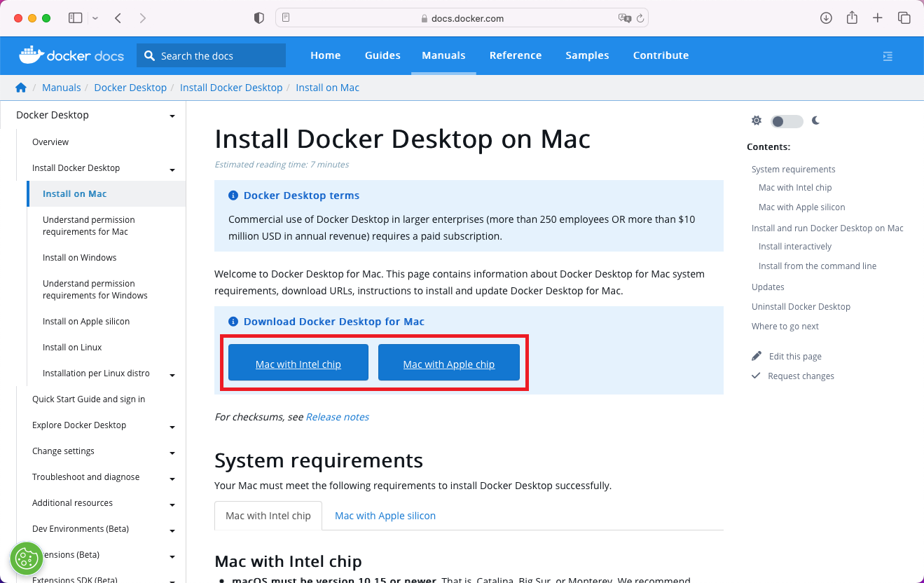Expand Installation per Linux distro
This screenshot has width=924, height=583.
point(172,375)
